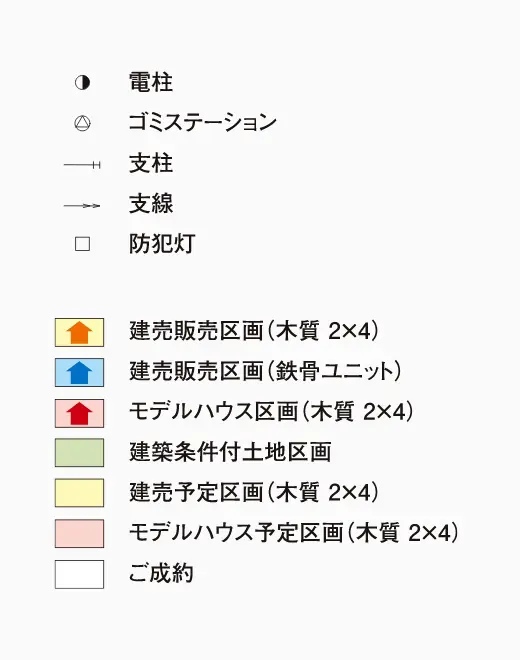Click the 防犯灯 label text

pos(162,244)
